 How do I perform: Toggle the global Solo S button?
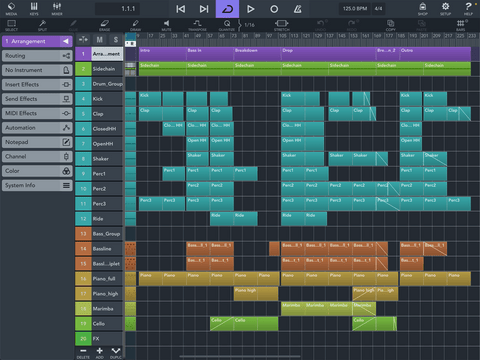pos(115,40)
